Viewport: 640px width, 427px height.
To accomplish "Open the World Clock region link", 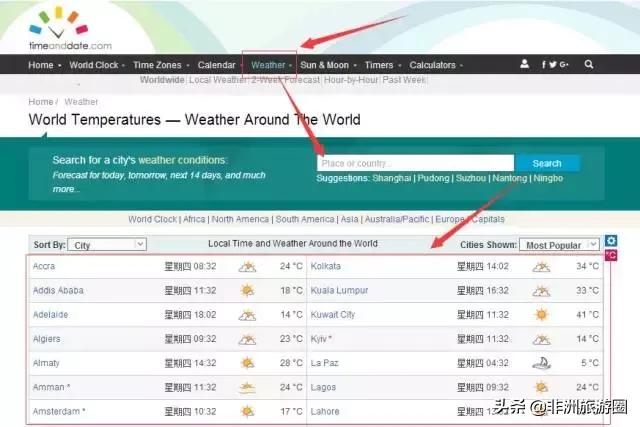I will (152, 219).
